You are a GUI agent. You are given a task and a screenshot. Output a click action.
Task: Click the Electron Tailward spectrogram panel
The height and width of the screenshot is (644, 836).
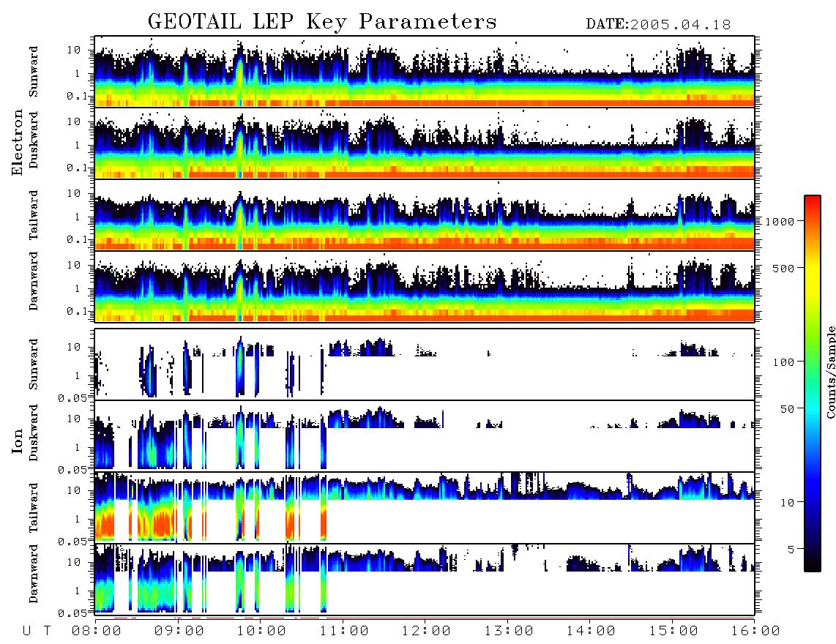(x=425, y=214)
